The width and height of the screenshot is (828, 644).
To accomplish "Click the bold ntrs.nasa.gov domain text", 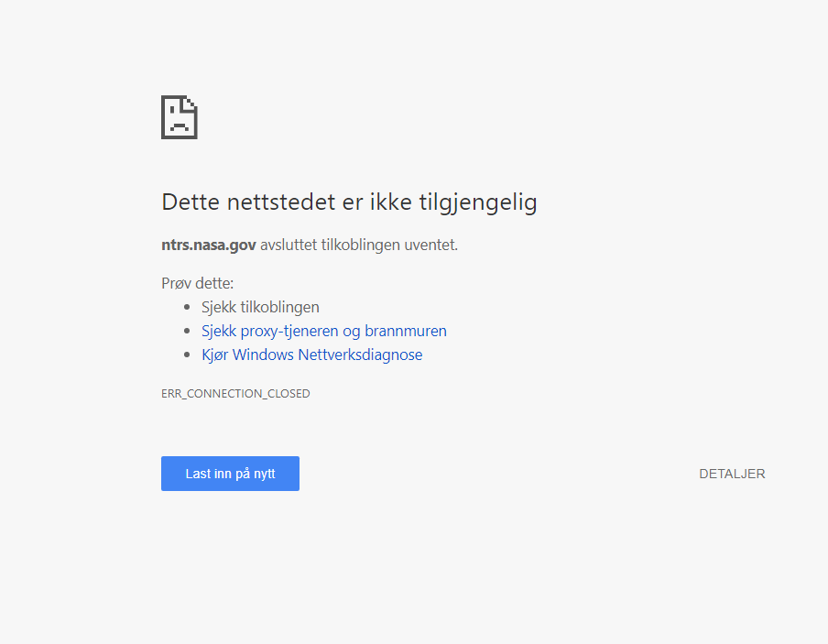I will pyautogui.click(x=209, y=245).
